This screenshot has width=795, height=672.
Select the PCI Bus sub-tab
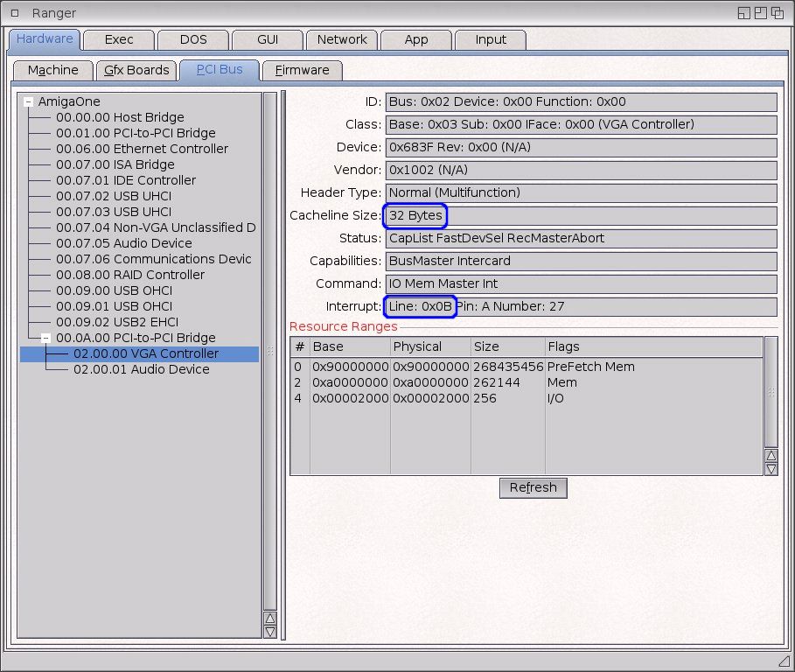[x=220, y=69]
